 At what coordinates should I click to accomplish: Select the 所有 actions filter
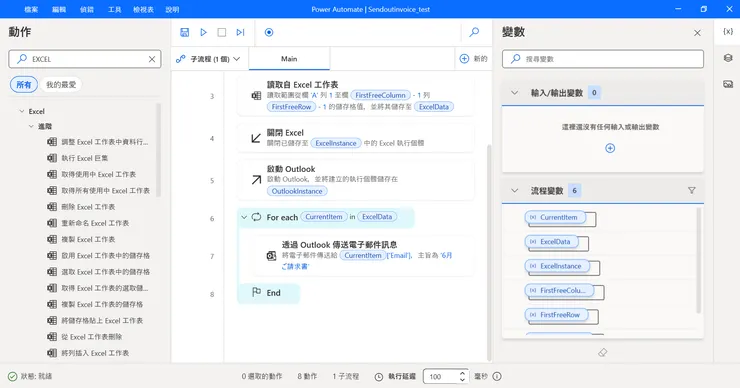(24, 84)
